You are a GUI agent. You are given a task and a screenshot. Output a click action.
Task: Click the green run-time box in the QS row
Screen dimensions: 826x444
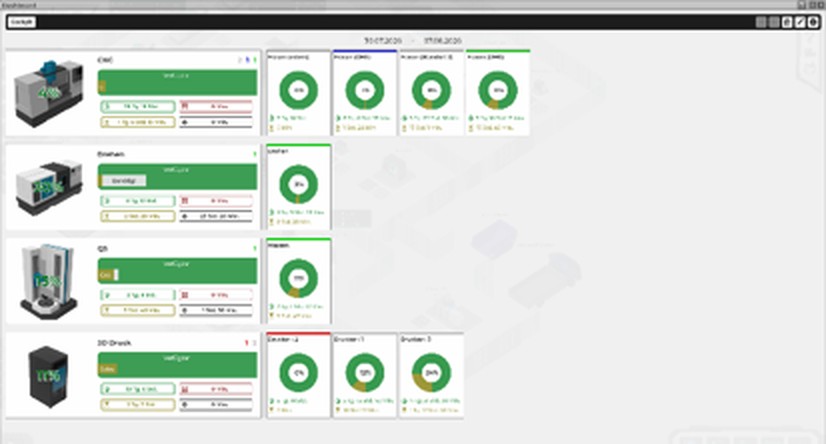pyautogui.click(x=138, y=295)
